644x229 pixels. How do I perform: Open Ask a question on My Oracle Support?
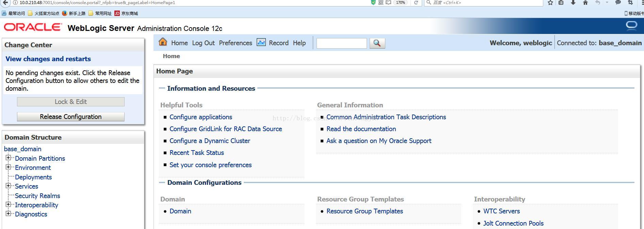[x=379, y=141]
